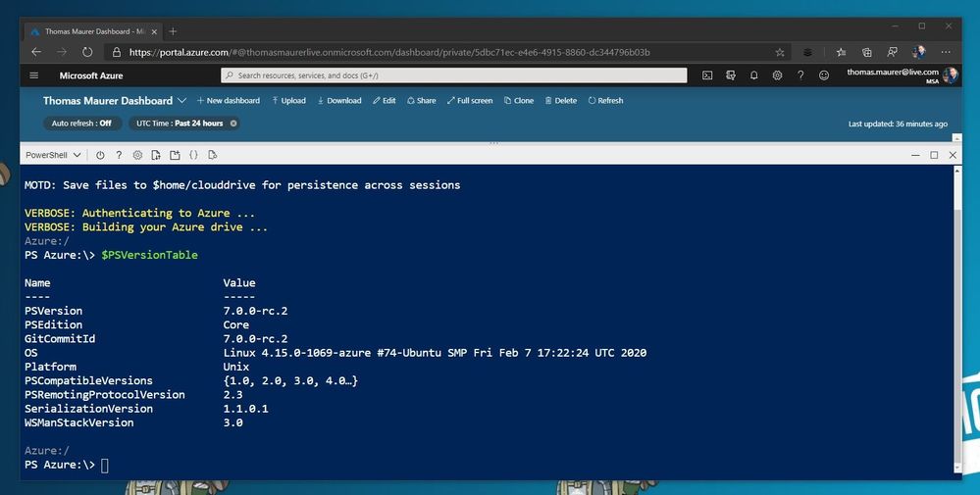Refresh the dashboard
This screenshot has height=495, width=980.
605,101
